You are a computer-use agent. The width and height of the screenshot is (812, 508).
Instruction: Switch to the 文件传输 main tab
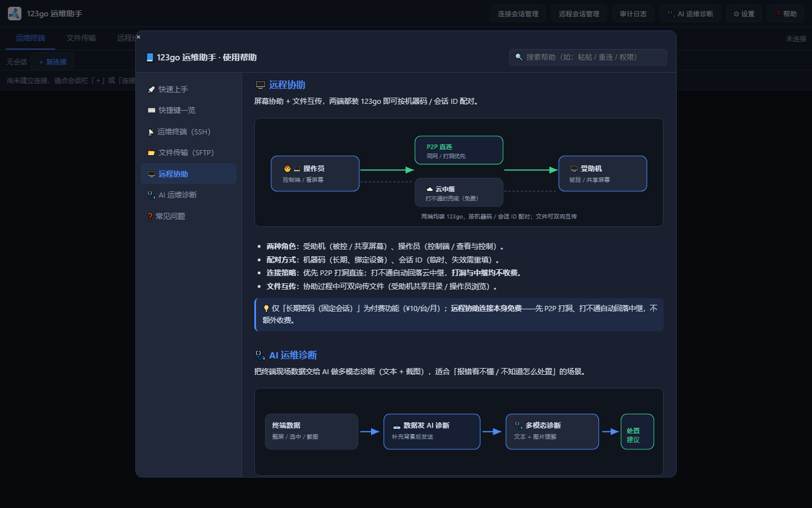81,38
